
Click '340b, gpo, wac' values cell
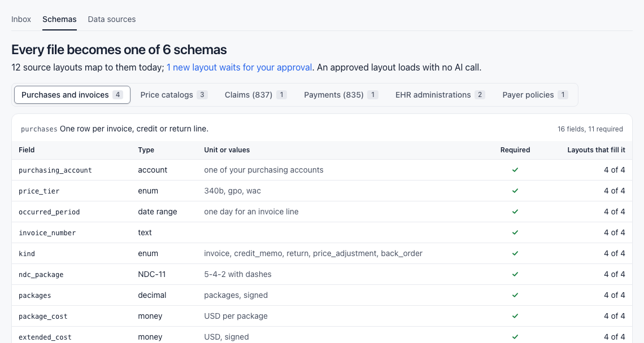coord(233,191)
